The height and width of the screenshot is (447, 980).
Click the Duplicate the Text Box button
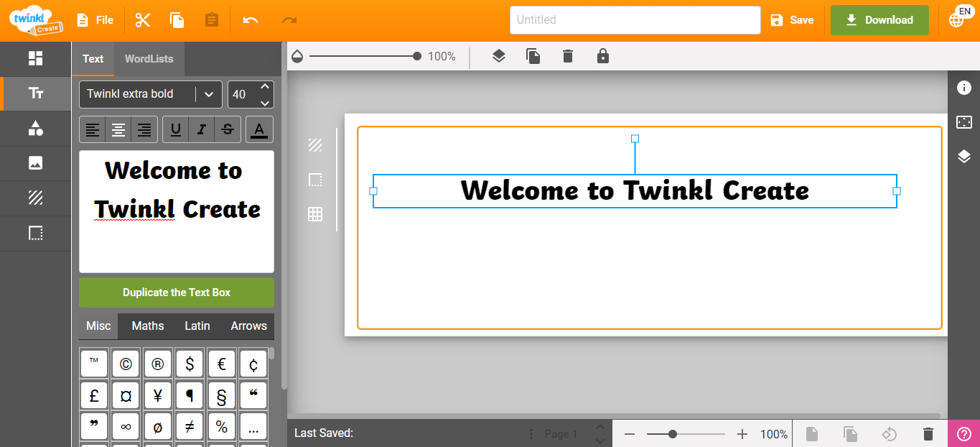176,292
